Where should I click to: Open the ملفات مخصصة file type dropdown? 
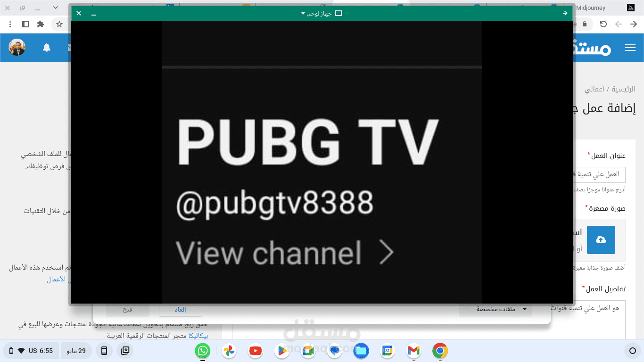pos(495,310)
